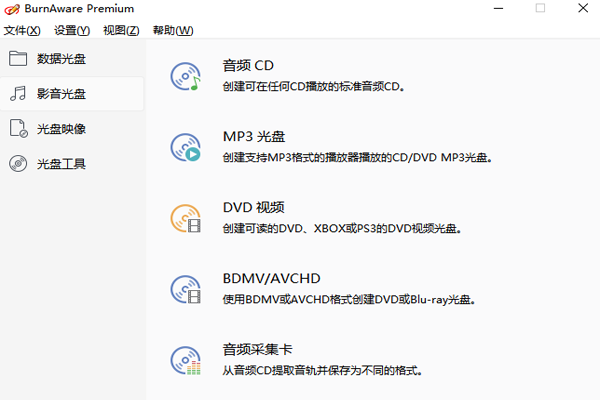Click the orange DVD 视频 disc icon
The width and height of the screenshot is (600, 400).
(186, 218)
